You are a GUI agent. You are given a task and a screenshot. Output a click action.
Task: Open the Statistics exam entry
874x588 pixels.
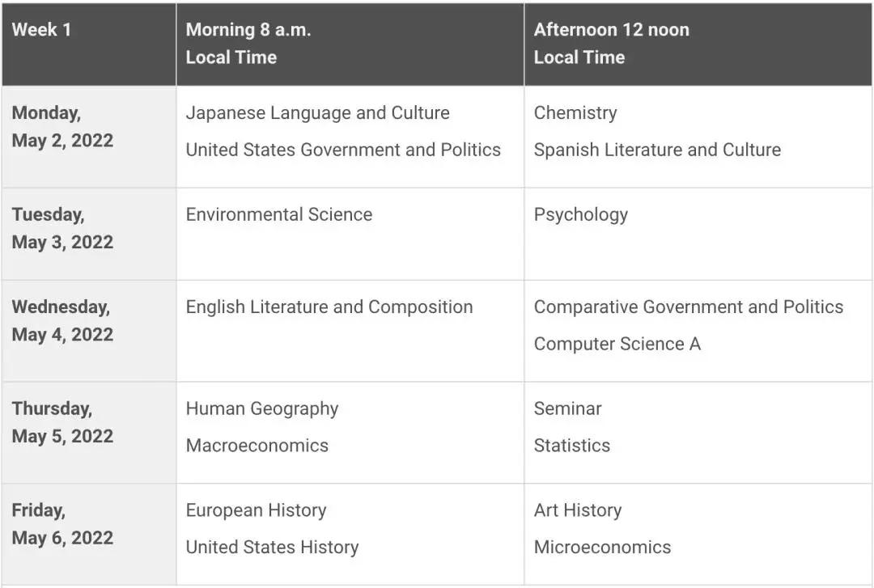pos(571,446)
